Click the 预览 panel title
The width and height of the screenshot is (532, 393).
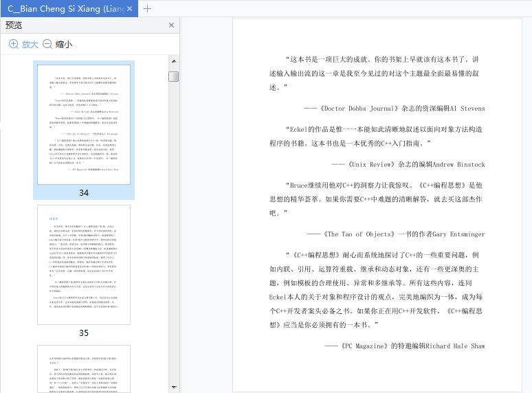(x=14, y=25)
